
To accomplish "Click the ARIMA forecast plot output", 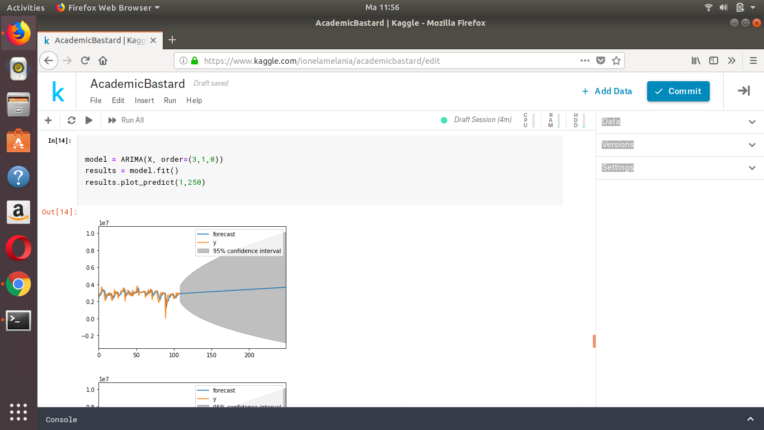I will click(x=186, y=290).
